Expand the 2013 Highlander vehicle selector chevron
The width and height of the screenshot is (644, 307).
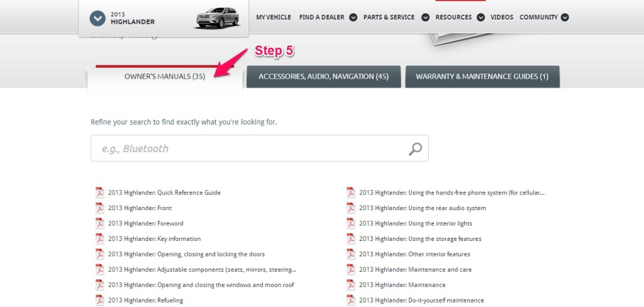(x=97, y=18)
